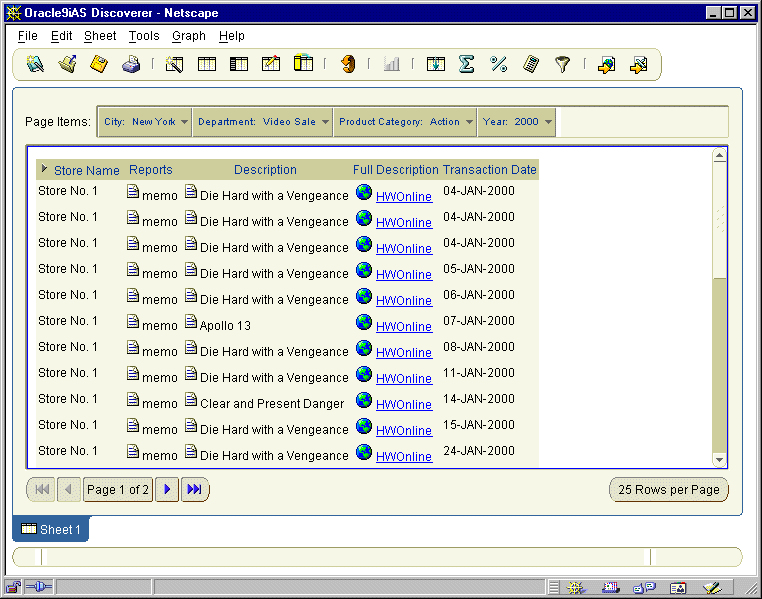Click the Description column header
Viewport: 762px width, 599px height.
pos(265,170)
